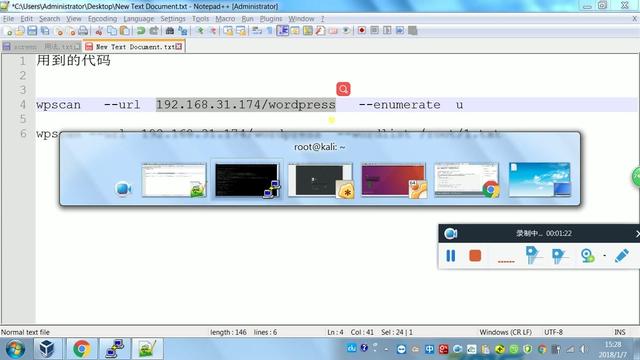640x360 pixels.
Task: Open the Edit menu
Action: pos(27,19)
